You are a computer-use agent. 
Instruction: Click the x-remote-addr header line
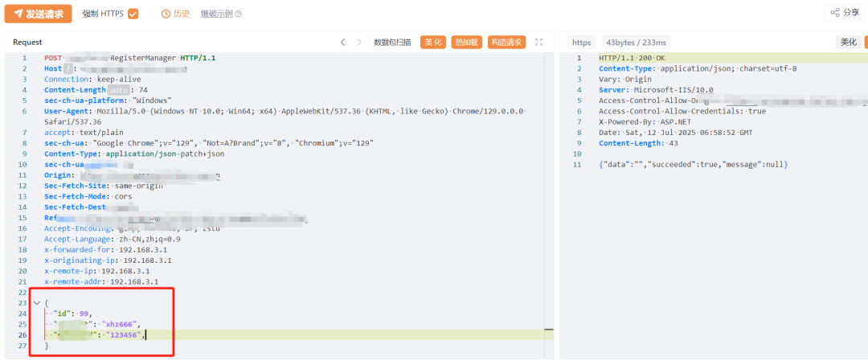[101, 281]
